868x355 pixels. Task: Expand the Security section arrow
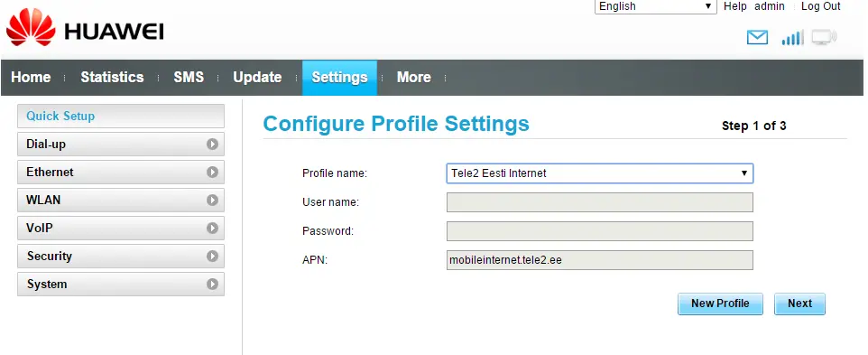[x=212, y=257]
